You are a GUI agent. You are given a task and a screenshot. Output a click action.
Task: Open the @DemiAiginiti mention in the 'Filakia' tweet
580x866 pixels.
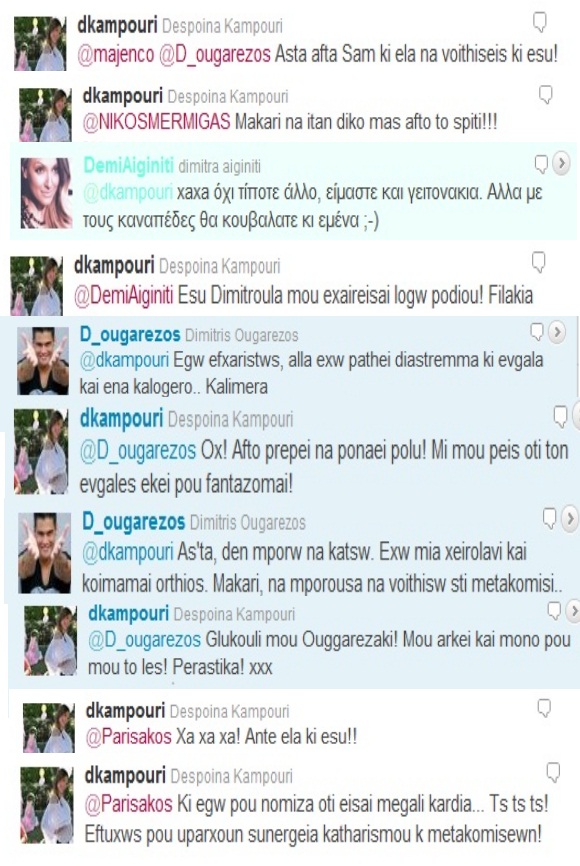tap(124, 295)
